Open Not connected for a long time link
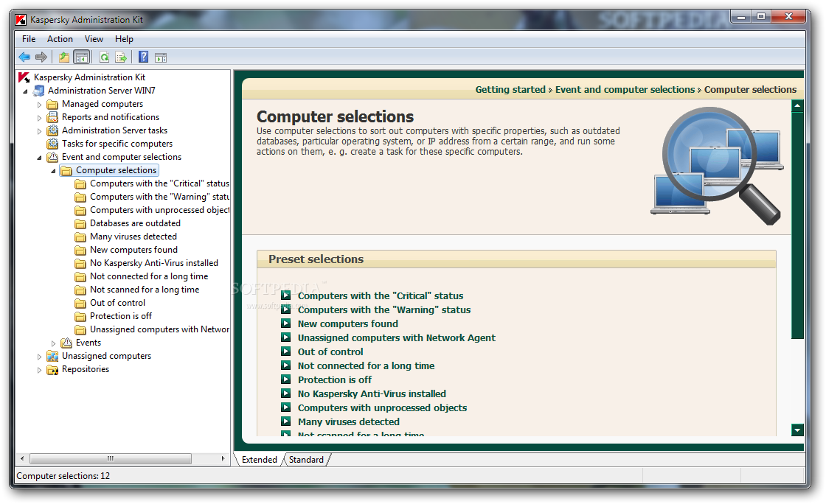The height and width of the screenshot is (504, 826). click(366, 365)
